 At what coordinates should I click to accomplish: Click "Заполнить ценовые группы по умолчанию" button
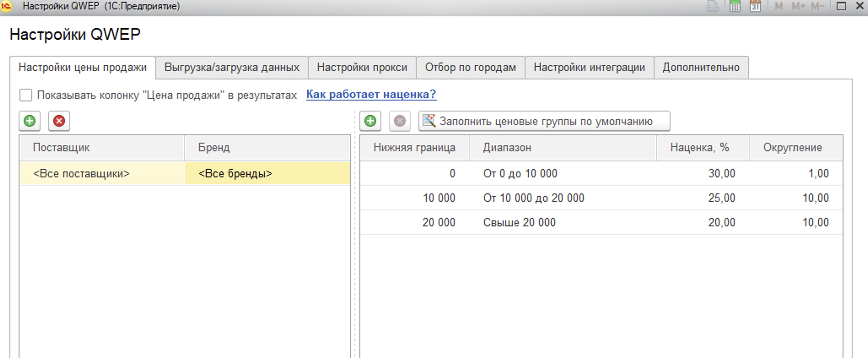[x=544, y=121]
